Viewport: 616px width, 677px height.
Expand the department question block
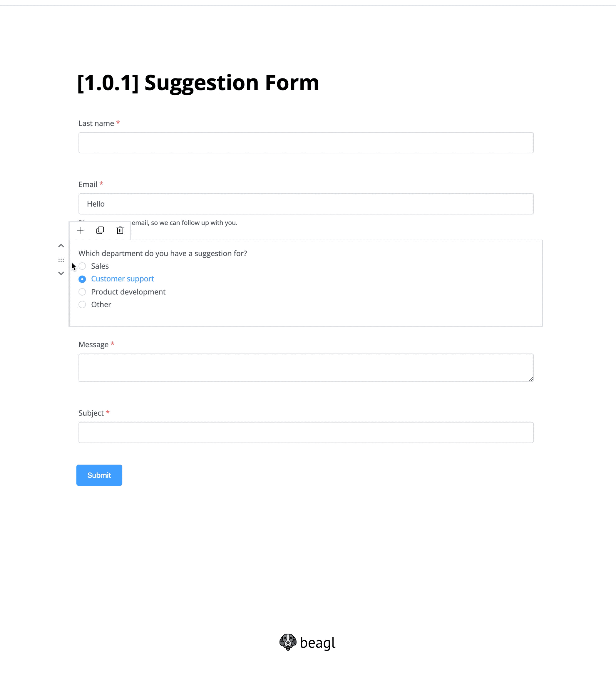(61, 274)
